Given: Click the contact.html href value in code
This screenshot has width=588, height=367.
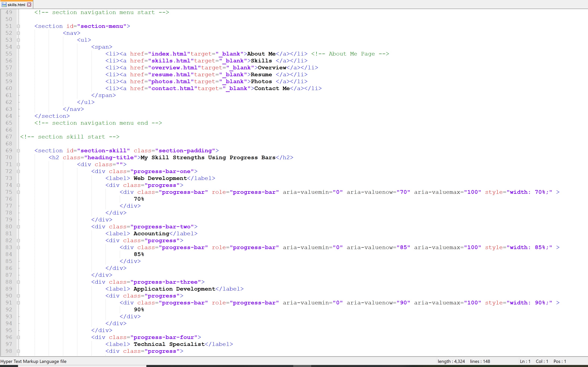Looking at the screenshot, I should coord(172,88).
